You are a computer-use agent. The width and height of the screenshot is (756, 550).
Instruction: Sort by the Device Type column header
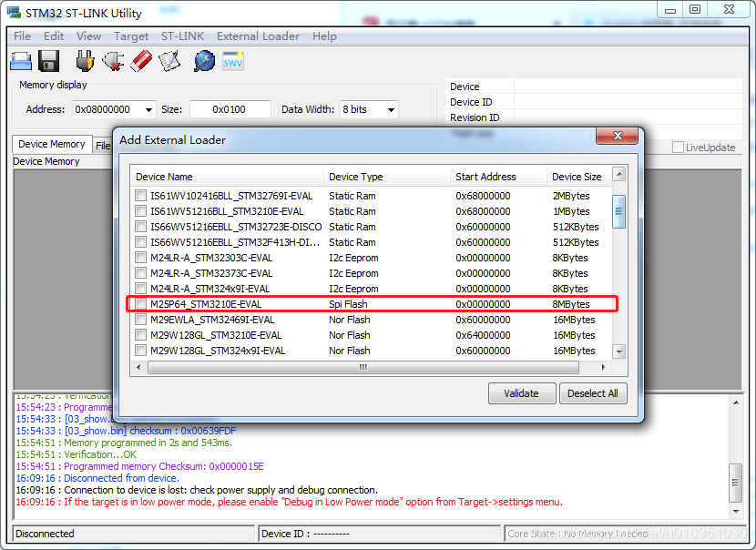coord(387,177)
